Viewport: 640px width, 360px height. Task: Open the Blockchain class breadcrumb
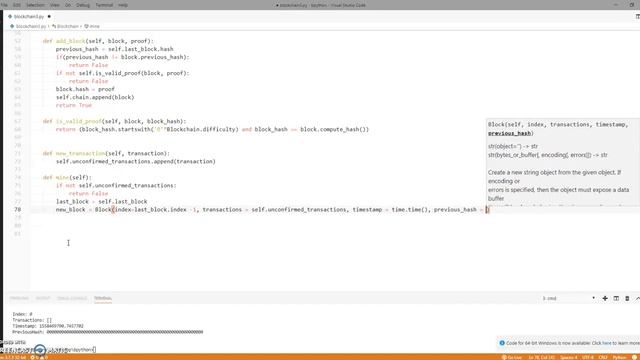pyautogui.click(x=65, y=26)
